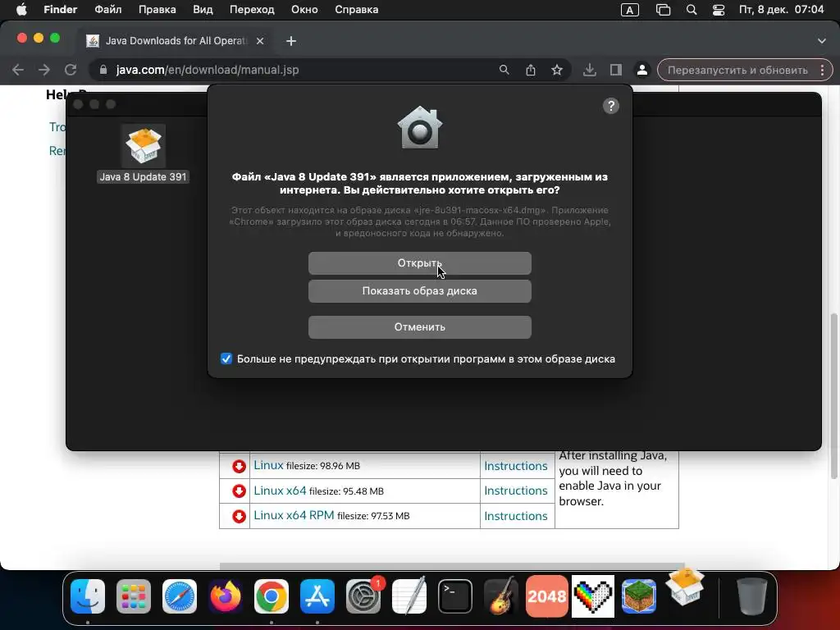Screen dimensions: 840x630
Task: Click red download arrow for Linux x64 RPM
Action: tap(239, 516)
